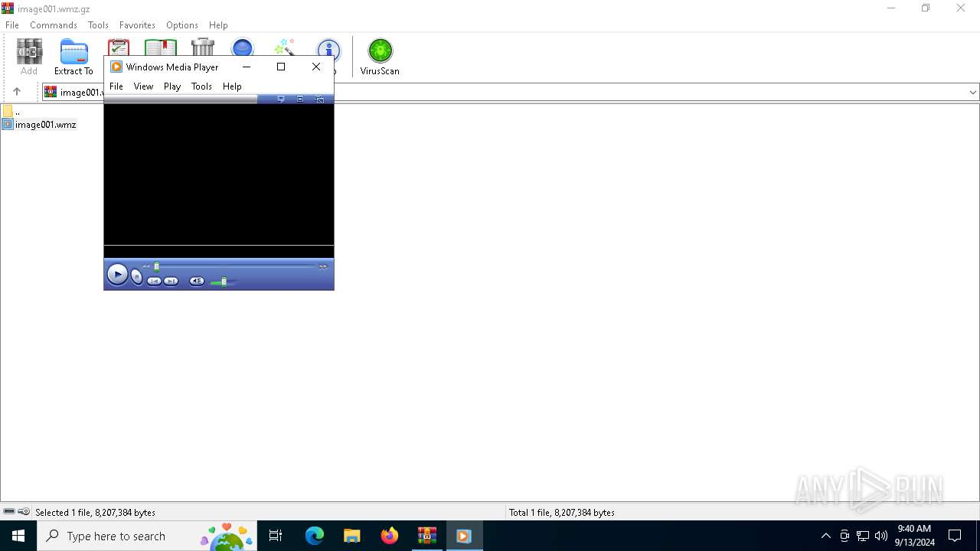
Task: Open WinRAR Options menu
Action: pos(182,25)
